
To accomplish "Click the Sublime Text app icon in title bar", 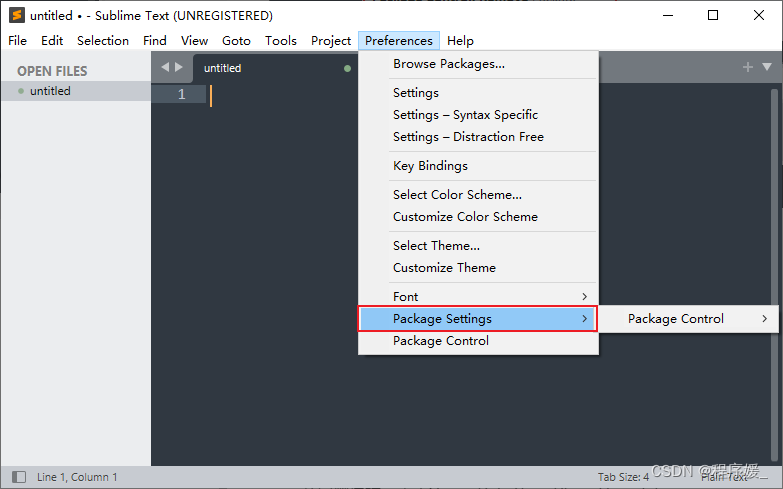I will (x=16, y=15).
